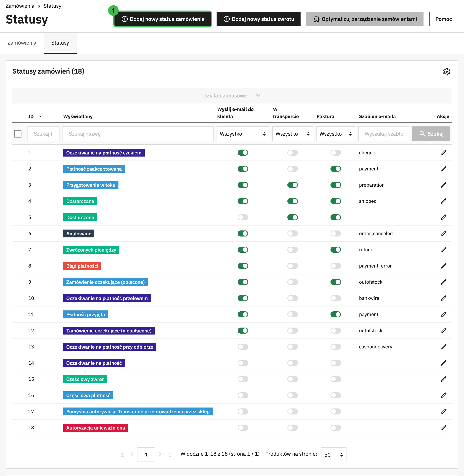Click 'Optymalizuj zarządzanie zamówieniami' button
This screenshot has width=464, height=476.
tap(365, 19)
